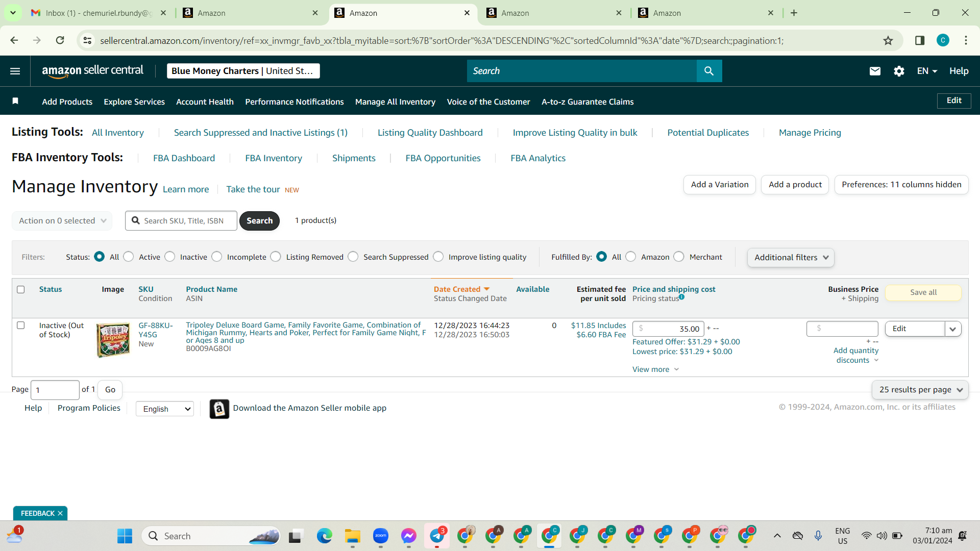Change the 25 results per page dropdown
Image resolution: width=980 pixels, height=551 pixels.
(x=920, y=390)
